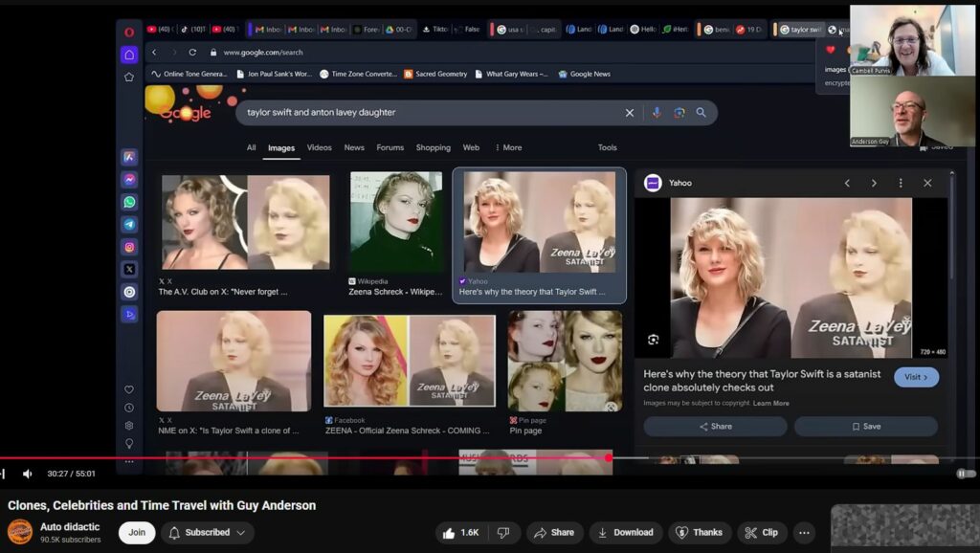Open Google Lens search by image icon
The width and height of the screenshot is (980, 553).
[679, 113]
